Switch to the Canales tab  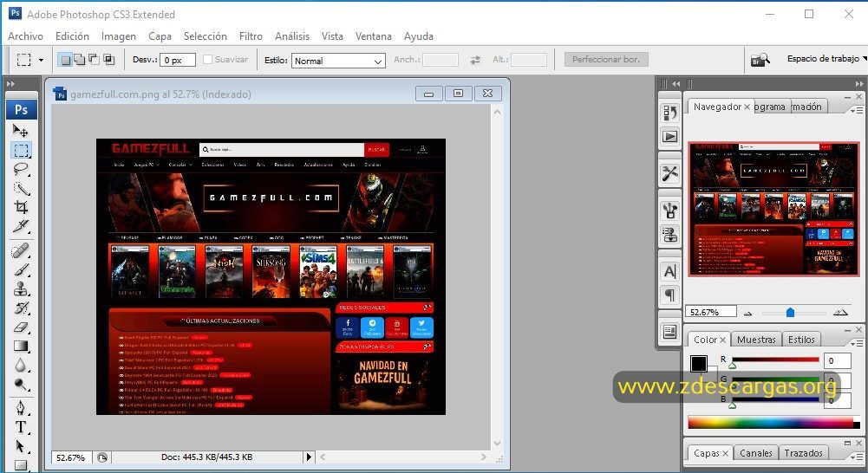[x=755, y=453]
